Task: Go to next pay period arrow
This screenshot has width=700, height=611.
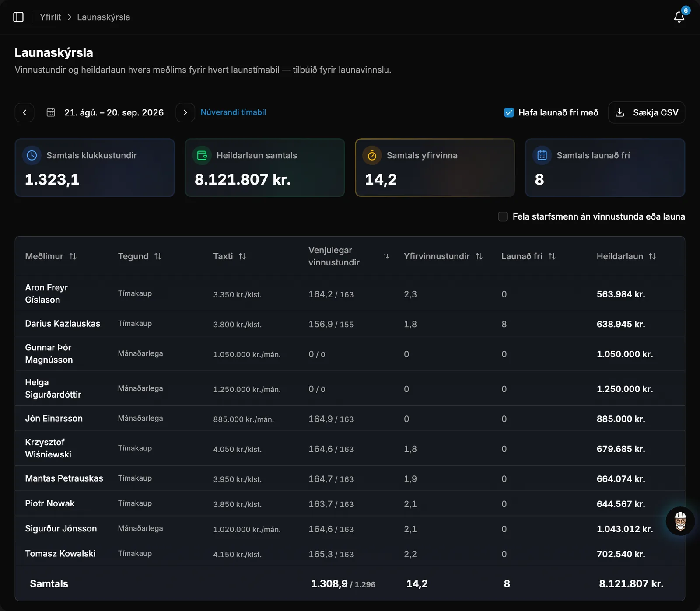Action: click(185, 112)
